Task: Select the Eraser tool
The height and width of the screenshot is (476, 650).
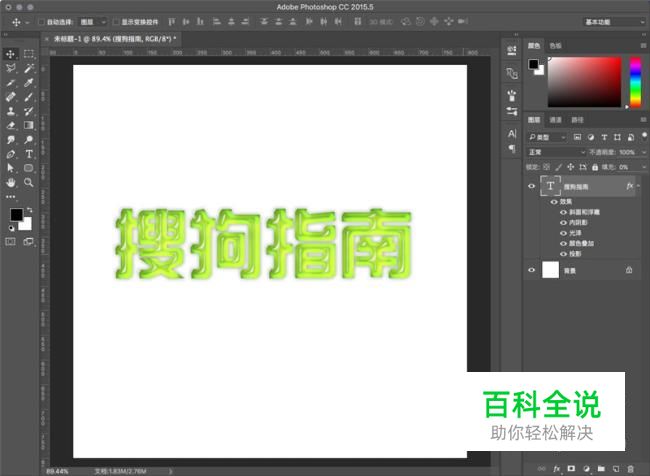Action: tap(10, 125)
